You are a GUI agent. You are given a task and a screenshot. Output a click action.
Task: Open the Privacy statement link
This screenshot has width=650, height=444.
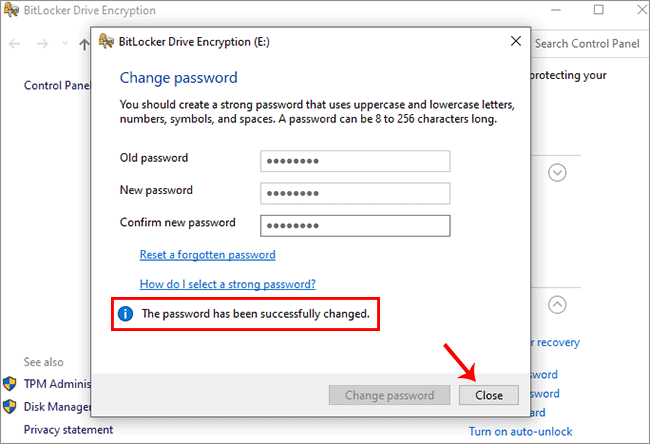pos(68,429)
